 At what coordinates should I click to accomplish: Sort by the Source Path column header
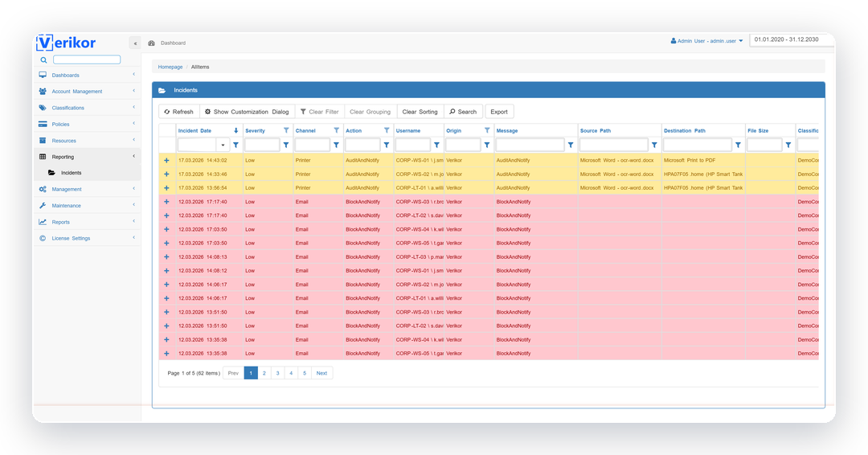pyautogui.click(x=596, y=131)
